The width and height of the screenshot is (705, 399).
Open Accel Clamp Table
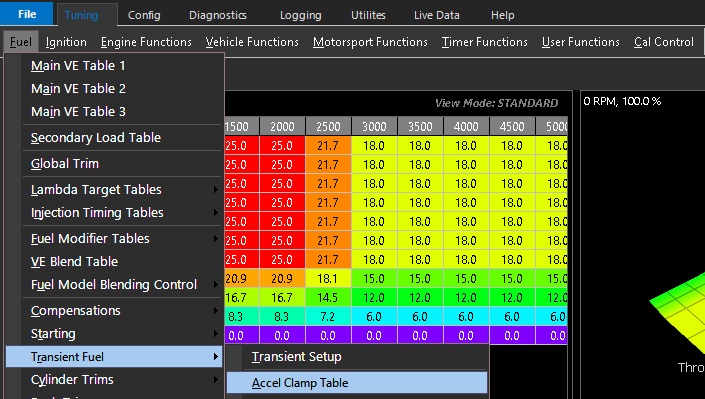coord(357,383)
